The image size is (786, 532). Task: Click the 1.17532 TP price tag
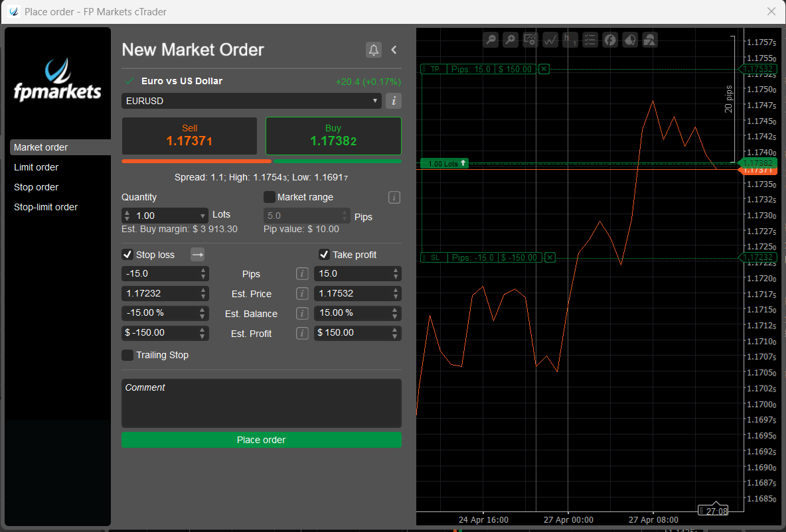click(x=758, y=69)
